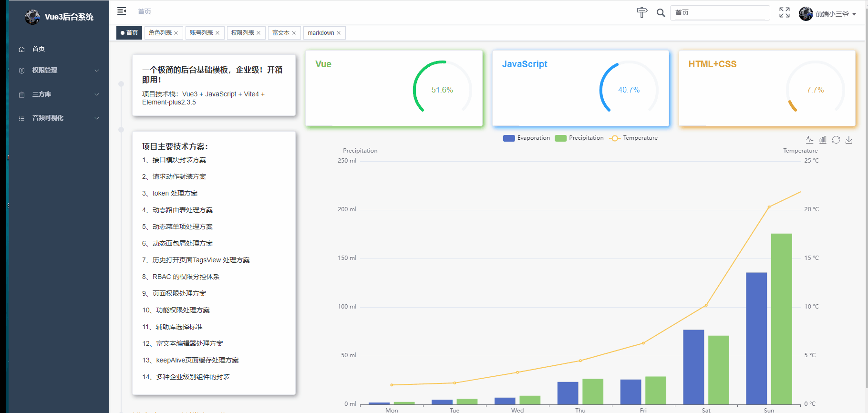This screenshot has height=413, width=868.
Task: Click the search magnifier icon
Action: [x=661, y=13]
